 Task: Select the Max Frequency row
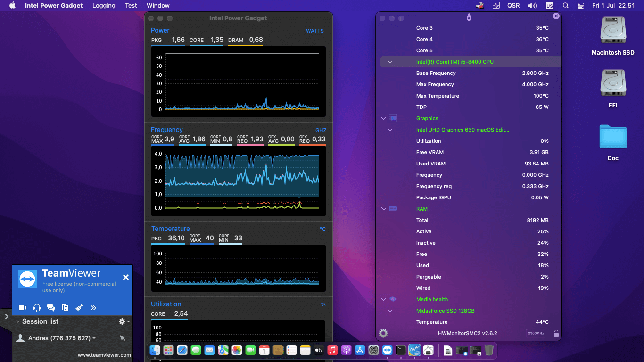click(x=471, y=84)
